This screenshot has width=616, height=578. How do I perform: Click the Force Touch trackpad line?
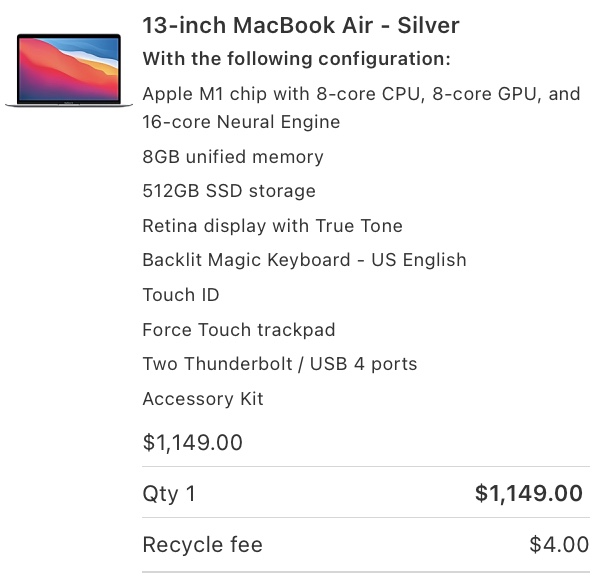238,330
